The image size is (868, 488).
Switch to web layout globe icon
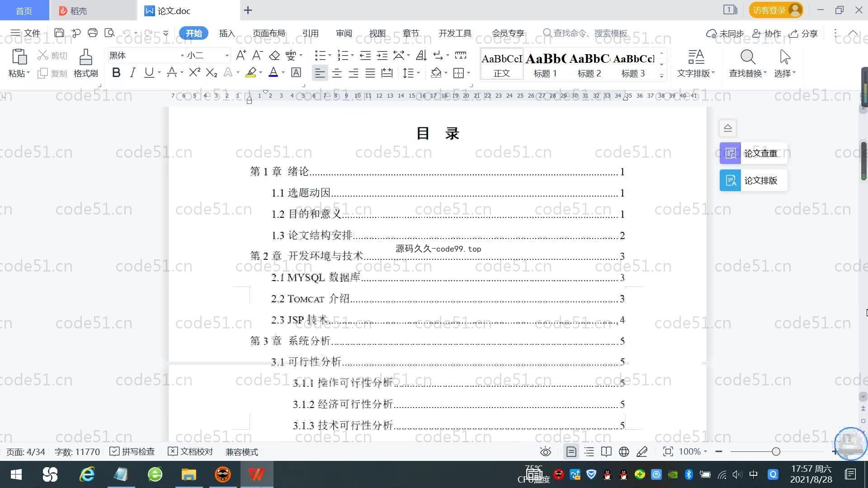pyautogui.click(x=624, y=451)
